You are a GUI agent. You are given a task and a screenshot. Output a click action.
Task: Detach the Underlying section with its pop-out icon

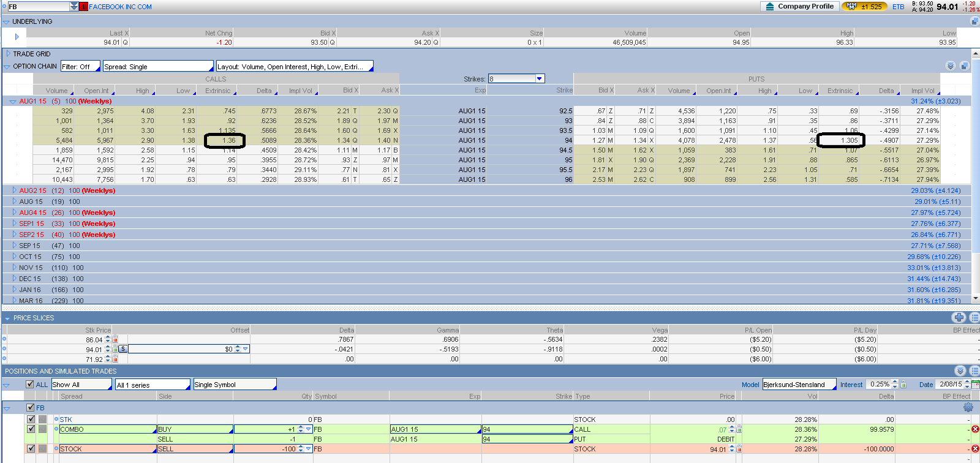tap(974, 21)
